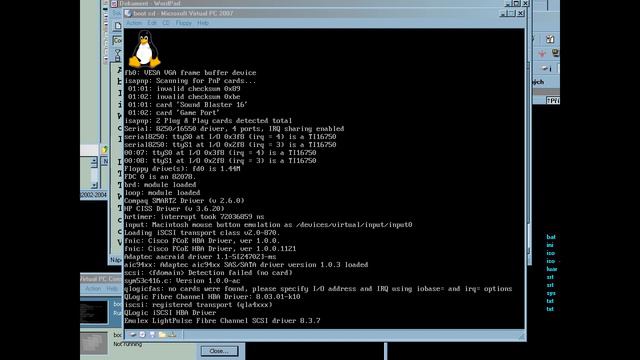Screen dimensions: 640x360
Task: Click the 'Floppy drive(s): fd0 is 1.44M' line
Action: tap(182, 169)
